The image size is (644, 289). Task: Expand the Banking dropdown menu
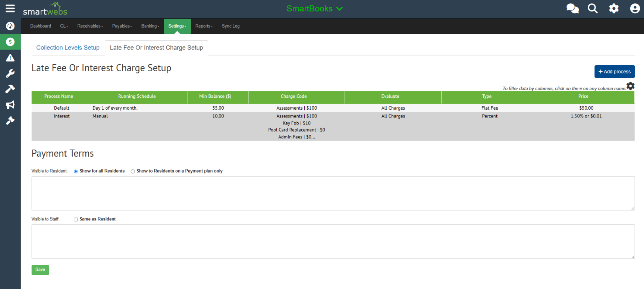[x=150, y=26]
